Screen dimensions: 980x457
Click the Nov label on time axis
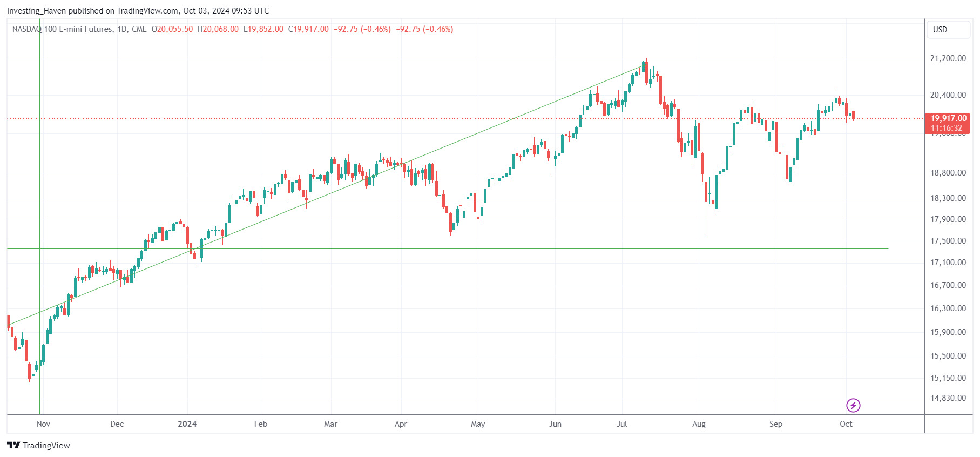point(43,424)
